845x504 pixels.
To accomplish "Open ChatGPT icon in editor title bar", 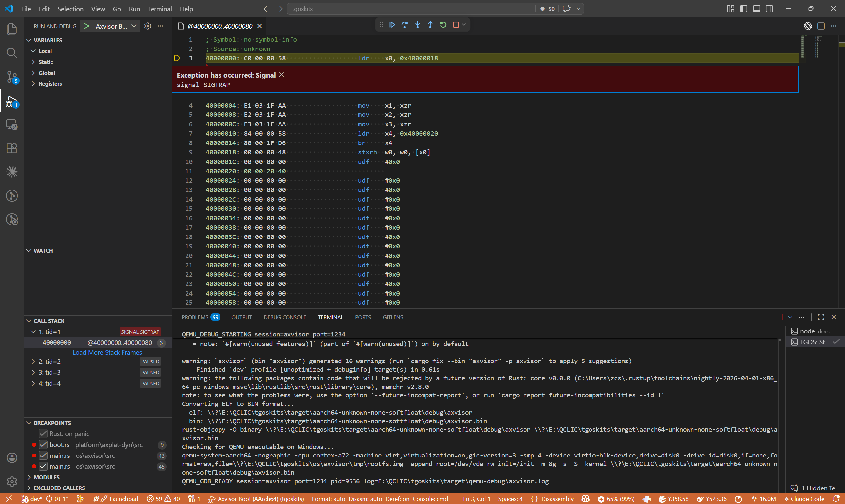I will click(x=808, y=26).
